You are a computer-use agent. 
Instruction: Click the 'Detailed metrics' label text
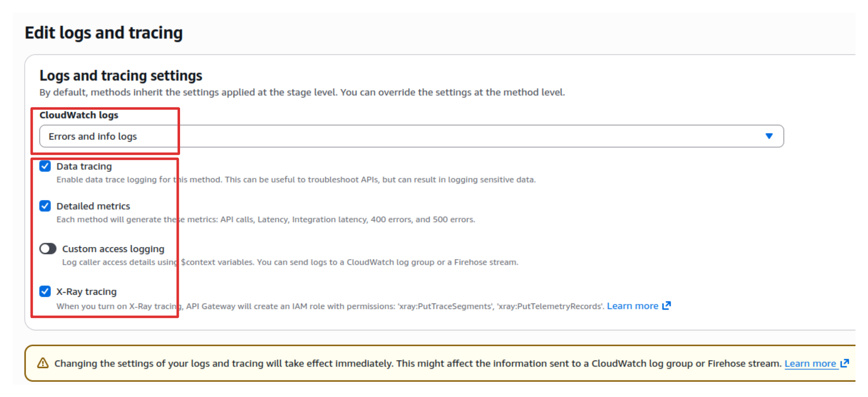click(x=93, y=206)
